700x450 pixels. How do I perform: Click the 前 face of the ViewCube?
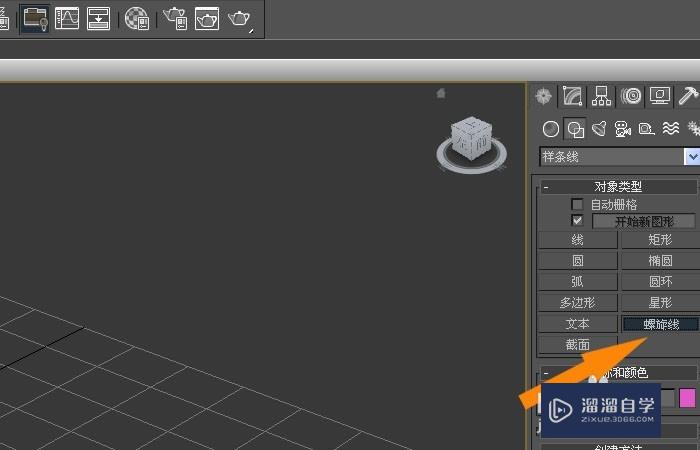[480, 143]
